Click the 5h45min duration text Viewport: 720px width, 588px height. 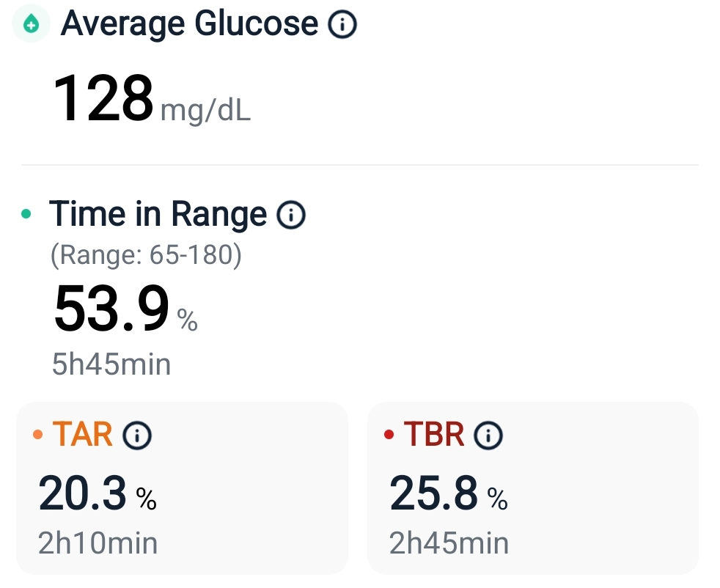(x=111, y=364)
